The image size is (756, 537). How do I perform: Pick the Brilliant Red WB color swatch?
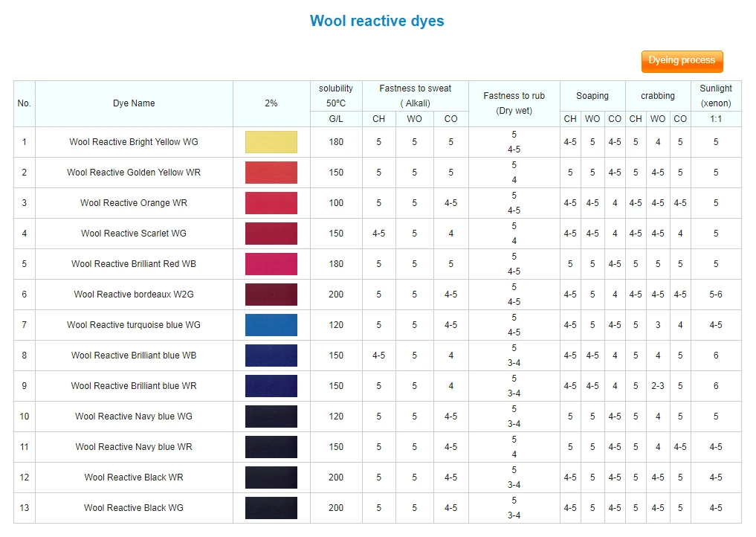click(x=271, y=264)
